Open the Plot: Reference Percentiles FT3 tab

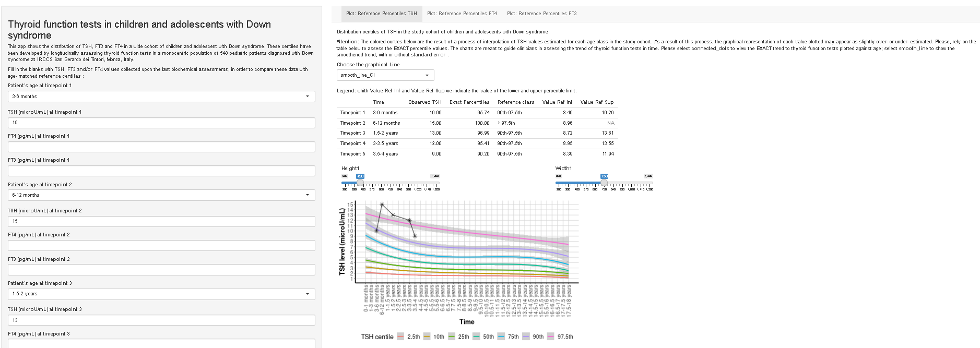(541, 14)
